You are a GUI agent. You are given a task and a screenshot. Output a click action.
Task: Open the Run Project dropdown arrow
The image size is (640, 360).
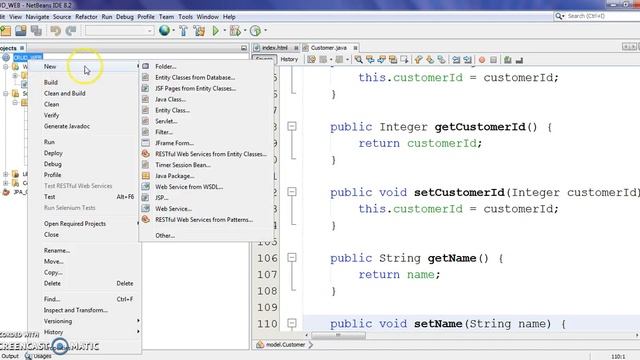(224, 31)
